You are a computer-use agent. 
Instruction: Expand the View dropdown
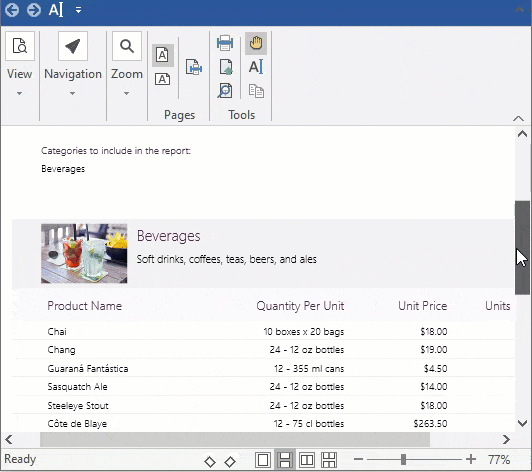point(20,93)
